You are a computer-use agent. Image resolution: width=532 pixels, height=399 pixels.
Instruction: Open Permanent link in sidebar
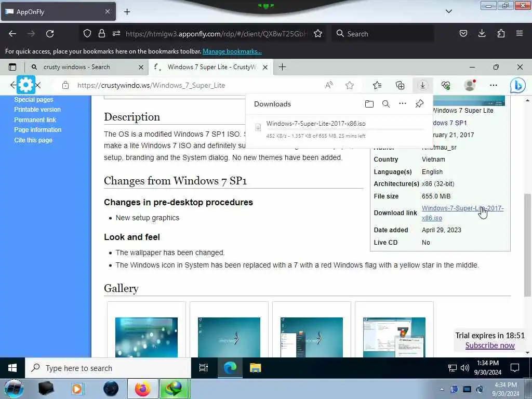pyautogui.click(x=35, y=120)
